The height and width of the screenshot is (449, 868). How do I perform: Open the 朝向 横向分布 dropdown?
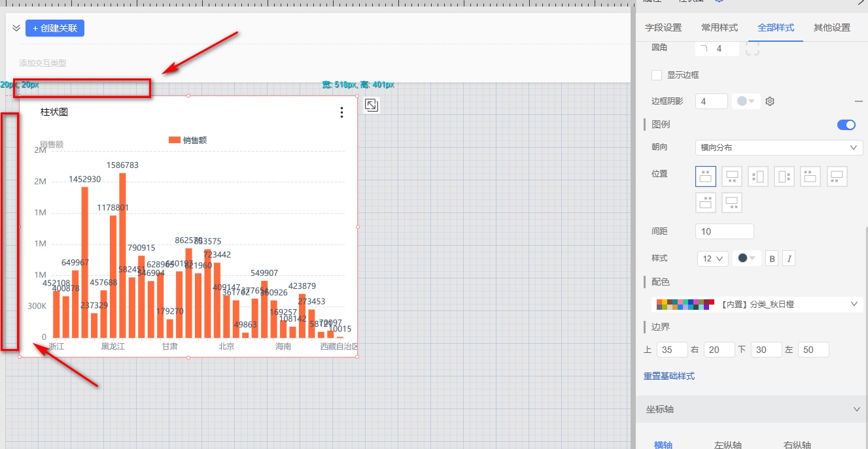pos(778,148)
